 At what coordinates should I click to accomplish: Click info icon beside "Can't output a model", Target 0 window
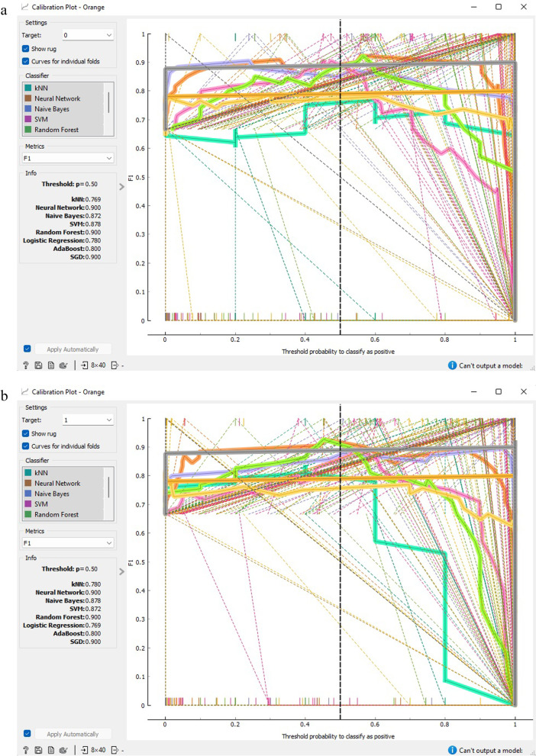452,365
